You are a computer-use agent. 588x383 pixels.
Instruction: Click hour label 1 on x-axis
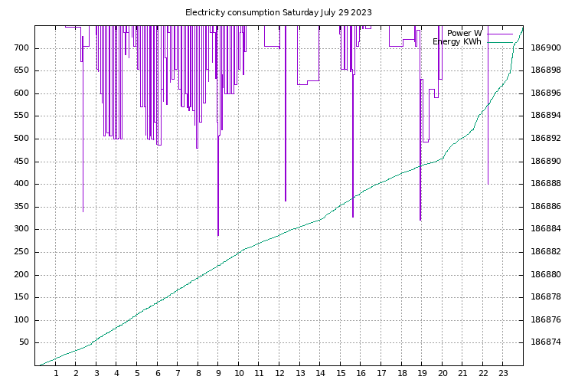56,374
